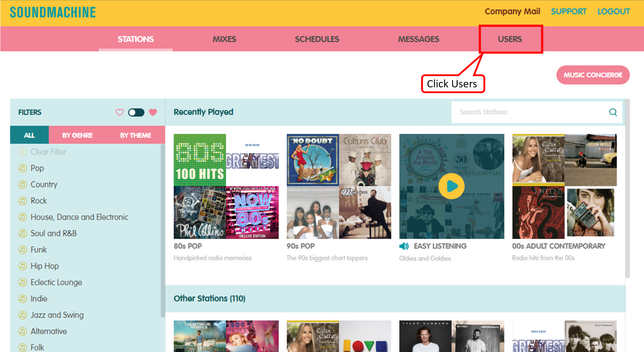The image size is (644, 352).
Task: Click the search magnifier icon
Action: [613, 112]
